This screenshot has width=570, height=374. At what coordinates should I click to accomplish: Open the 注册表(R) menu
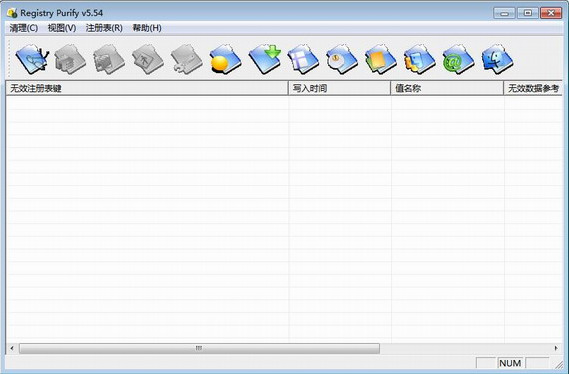pos(104,28)
